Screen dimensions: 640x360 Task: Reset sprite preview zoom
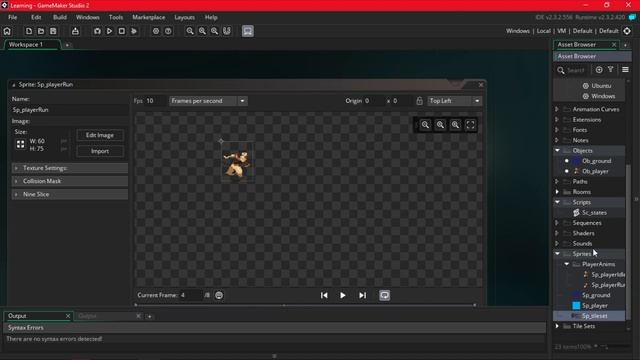[x=440, y=125]
